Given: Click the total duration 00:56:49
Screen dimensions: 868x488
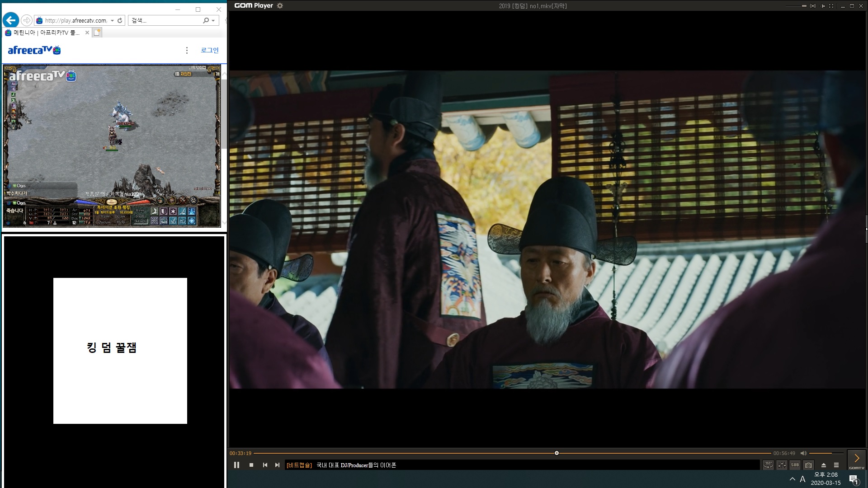Looking at the screenshot, I should [x=784, y=453].
